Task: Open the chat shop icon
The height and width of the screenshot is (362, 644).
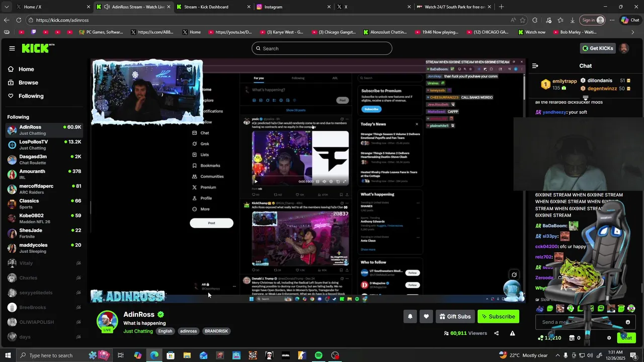Action: coord(572,338)
